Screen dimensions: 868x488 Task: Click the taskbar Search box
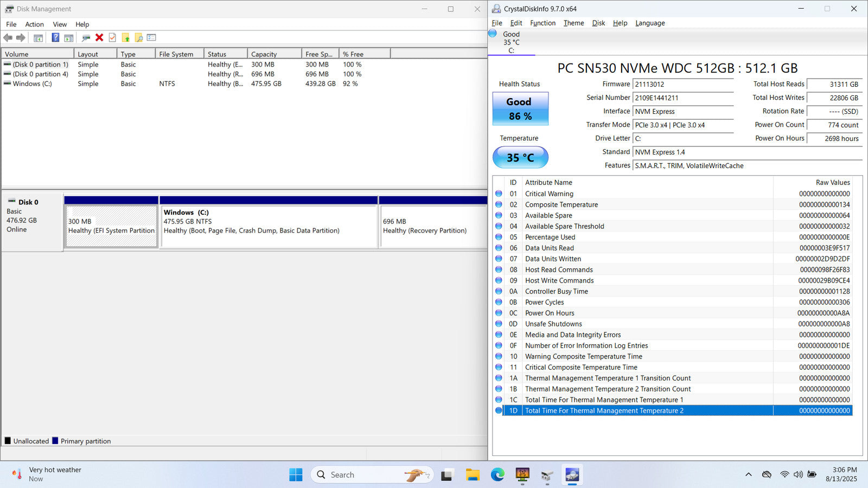point(372,475)
